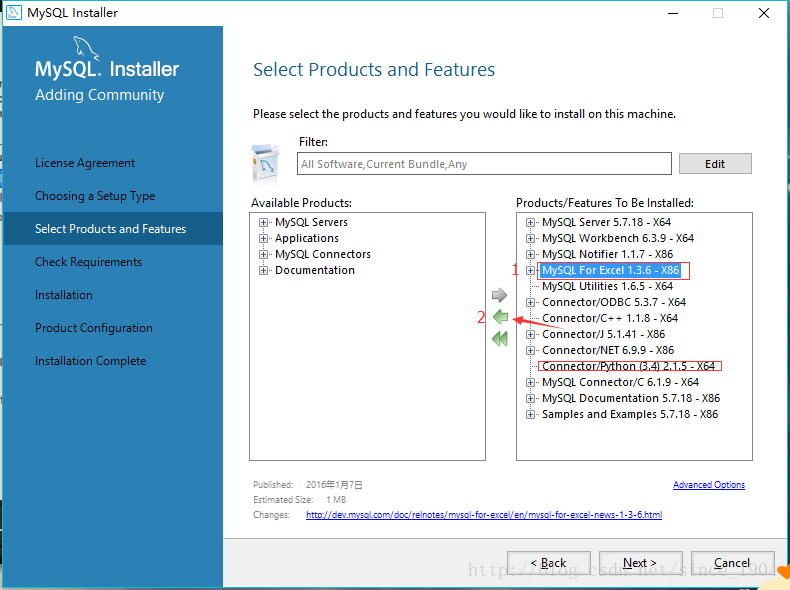Click the Filter text field
The image size is (790, 590).
485,164
